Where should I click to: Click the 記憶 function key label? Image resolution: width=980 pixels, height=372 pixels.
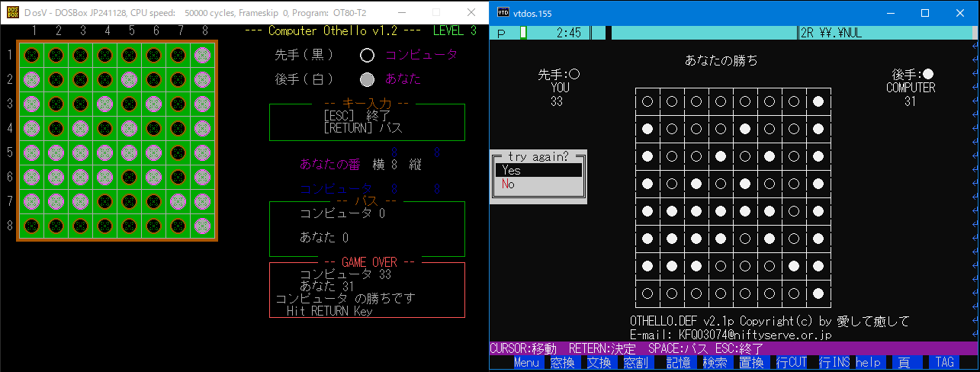pos(678,363)
